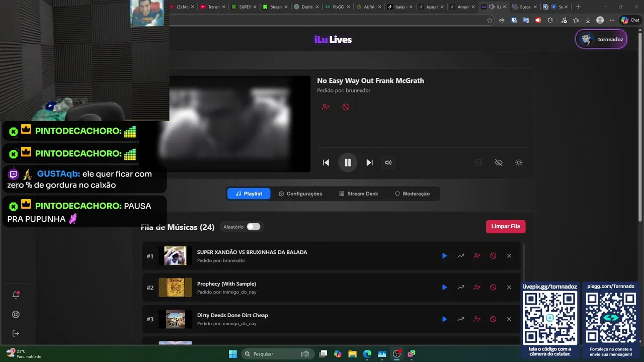This screenshot has width=644, height=362.
Task: Switch to PixGG browser tab
Action: pos(337,7)
